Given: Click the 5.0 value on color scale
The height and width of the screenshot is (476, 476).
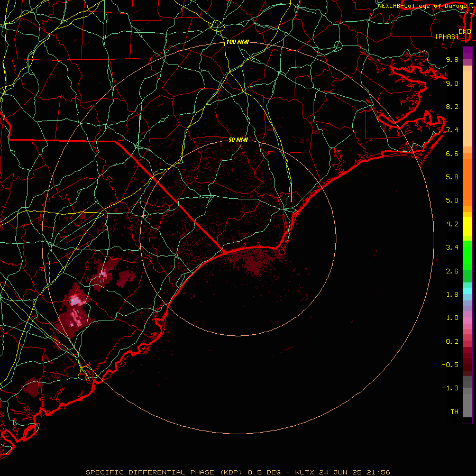Looking at the screenshot, I should 452,200.
